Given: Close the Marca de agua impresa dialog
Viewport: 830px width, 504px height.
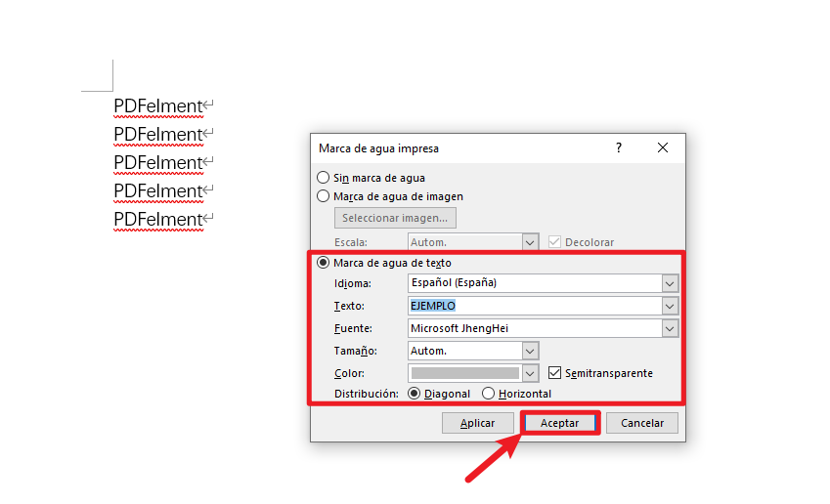Looking at the screenshot, I should (663, 148).
